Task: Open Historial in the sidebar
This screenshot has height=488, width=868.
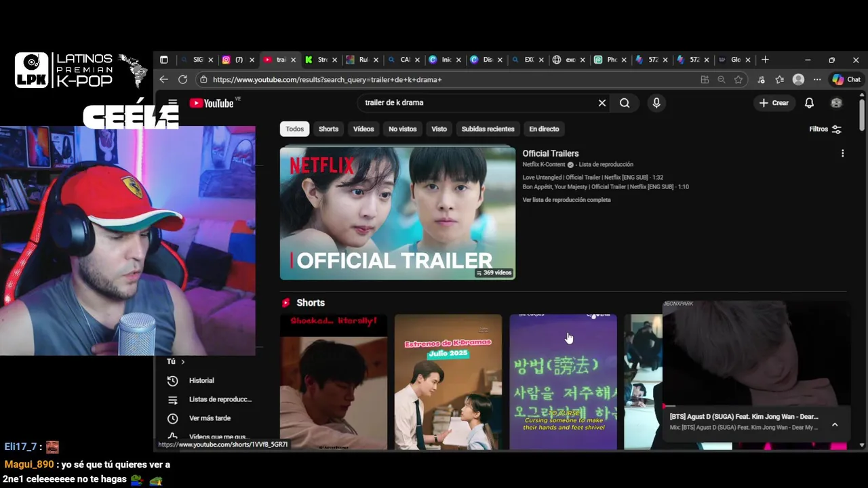Action: tap(201, 381)
